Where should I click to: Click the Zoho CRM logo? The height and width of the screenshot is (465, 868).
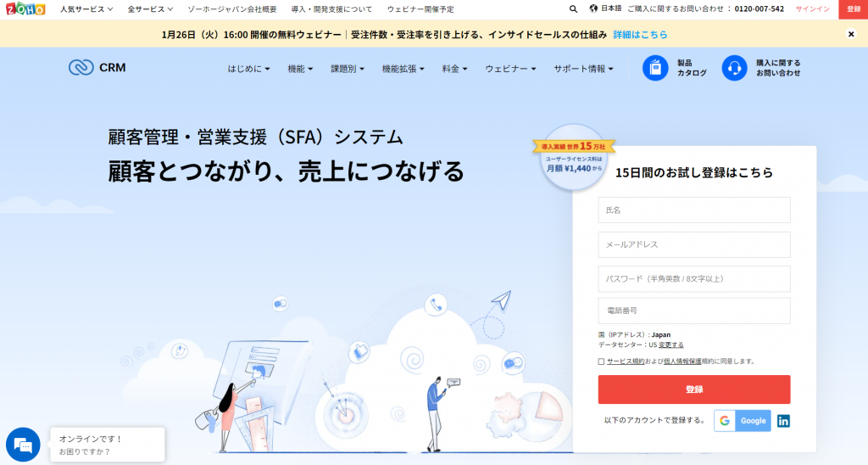tap(97, 68)
